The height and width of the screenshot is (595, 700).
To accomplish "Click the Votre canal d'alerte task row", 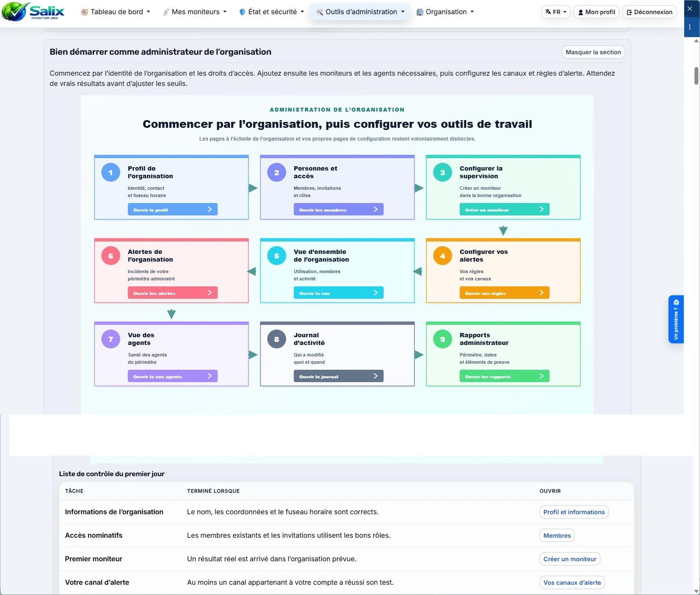I will [346, 583].
